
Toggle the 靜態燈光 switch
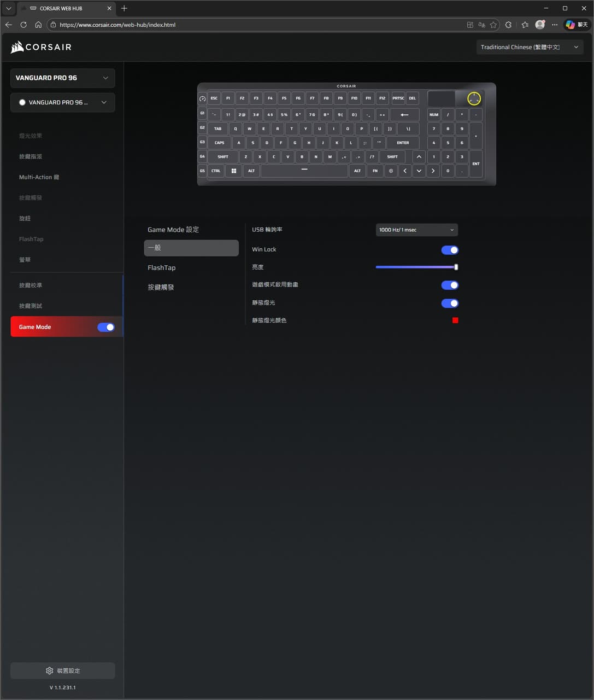[x=450, y=303]
